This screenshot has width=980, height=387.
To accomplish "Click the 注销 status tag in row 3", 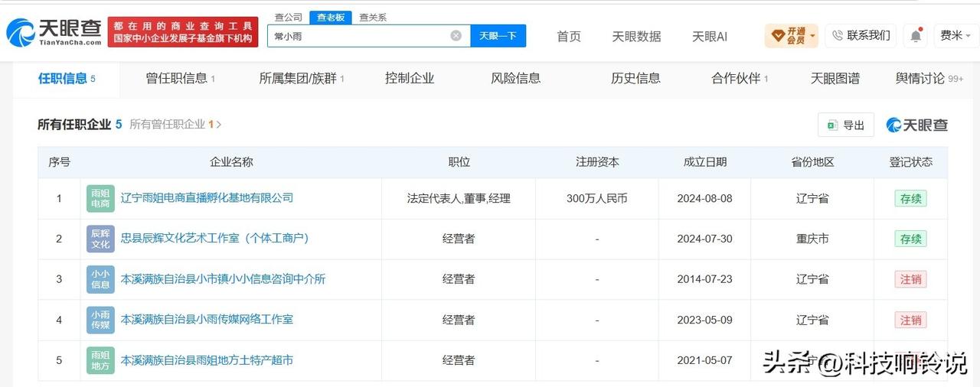I will tap(910, 279).
